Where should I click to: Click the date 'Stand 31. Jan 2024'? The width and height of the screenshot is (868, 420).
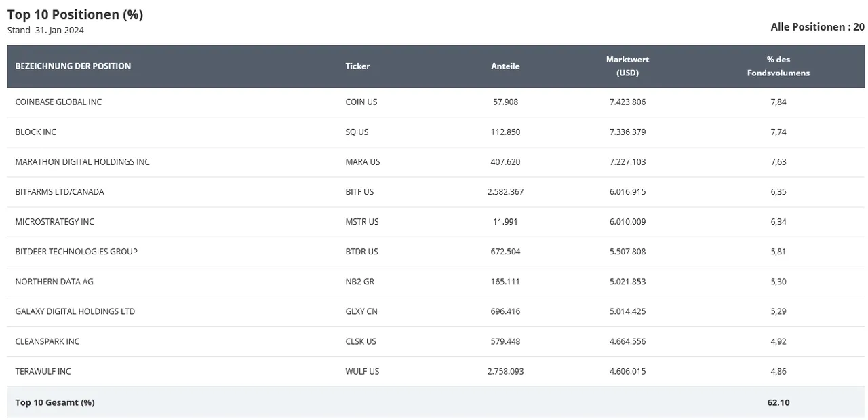point(45,30)
